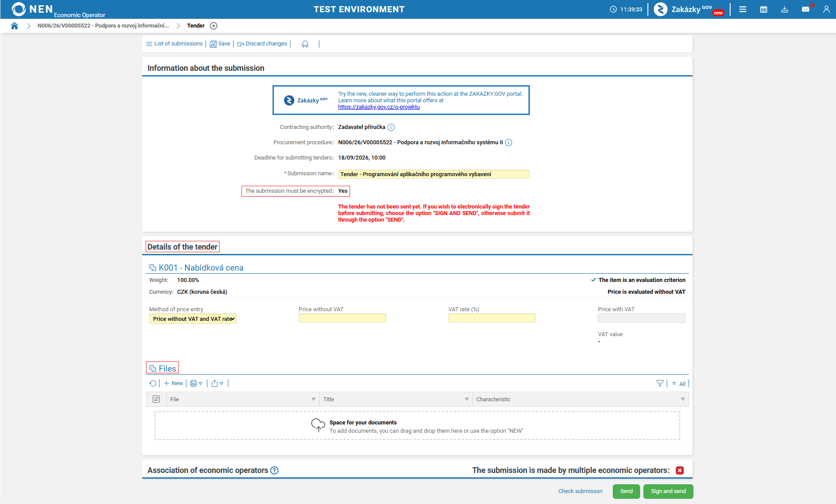
Task: Open the zakazky.gov.cz/o-projektu link
Action: pos(379,107)
